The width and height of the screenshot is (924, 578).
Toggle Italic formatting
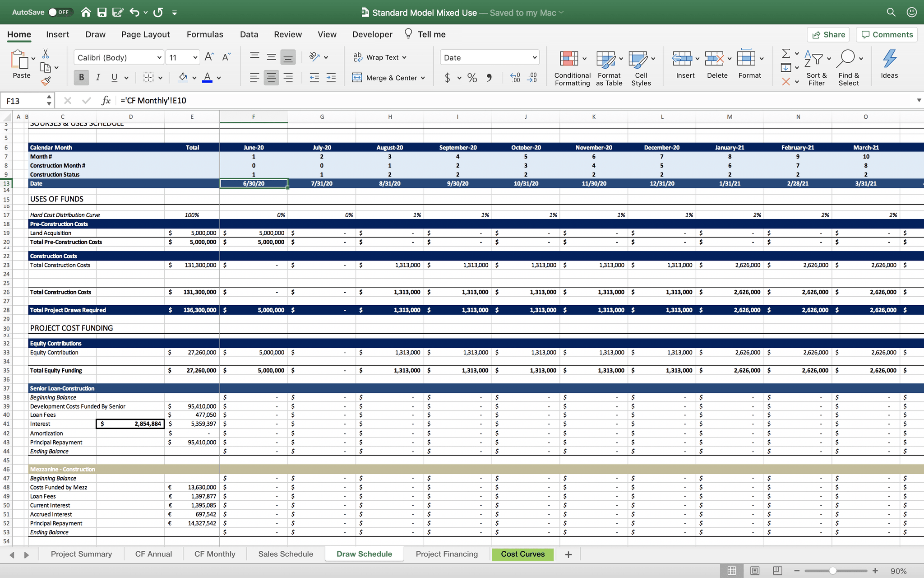pos(98,78)
